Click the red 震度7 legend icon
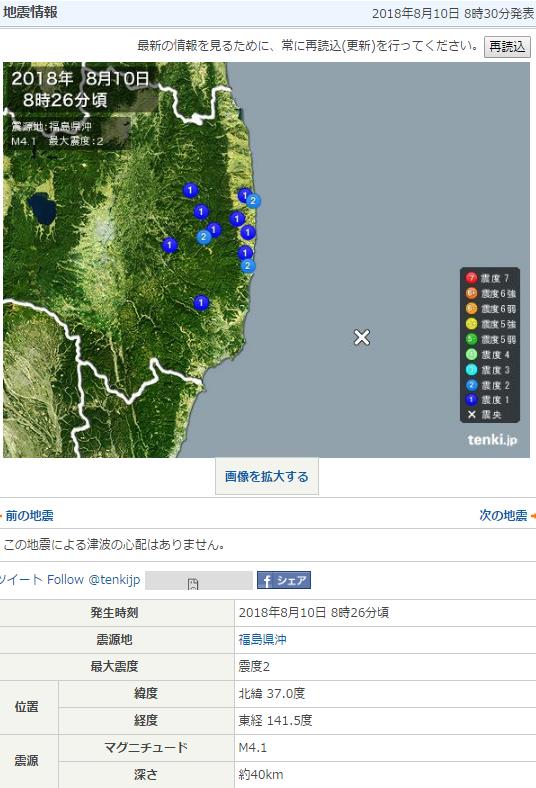Image resolution: width=536 pixels, height=788 pixels. pos(471,278)
